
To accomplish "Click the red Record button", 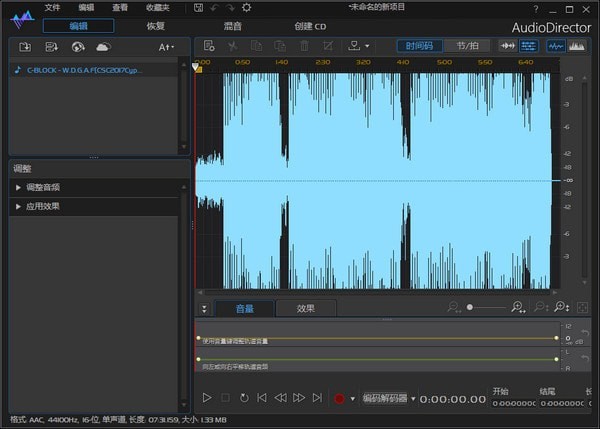I will pos(339,398).
